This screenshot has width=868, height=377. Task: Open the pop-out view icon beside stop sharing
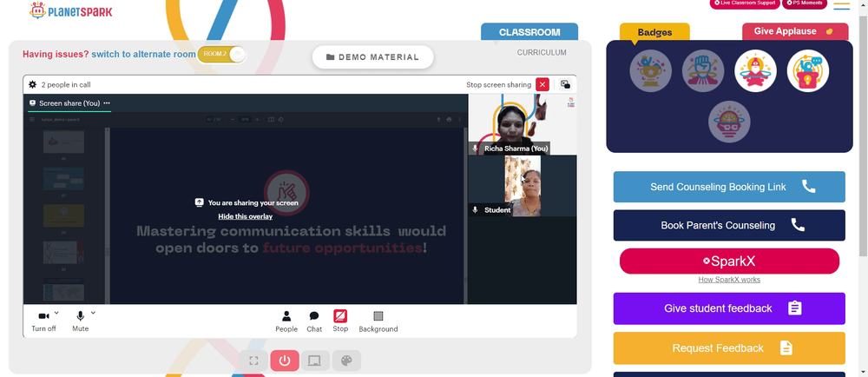click(x=565, y=85)
